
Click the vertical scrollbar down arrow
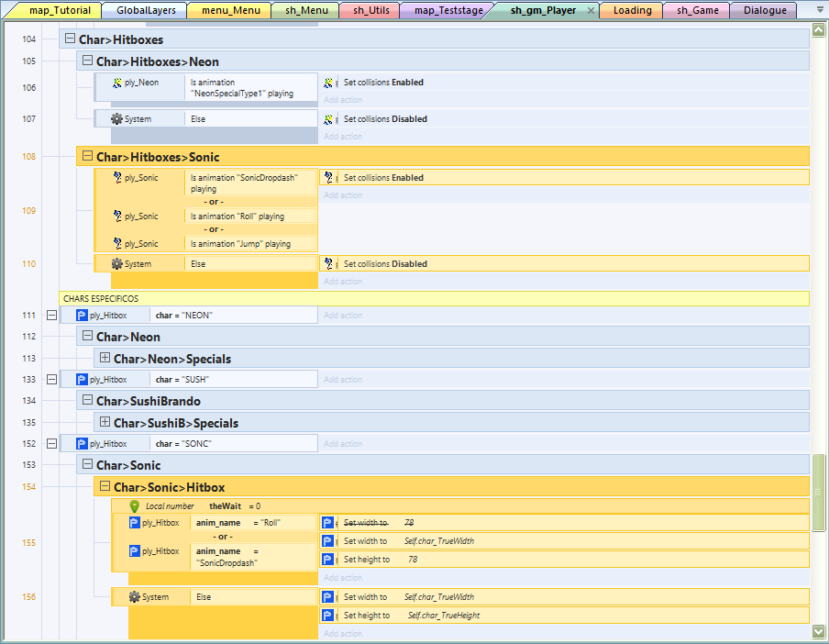tap(818, 631)
